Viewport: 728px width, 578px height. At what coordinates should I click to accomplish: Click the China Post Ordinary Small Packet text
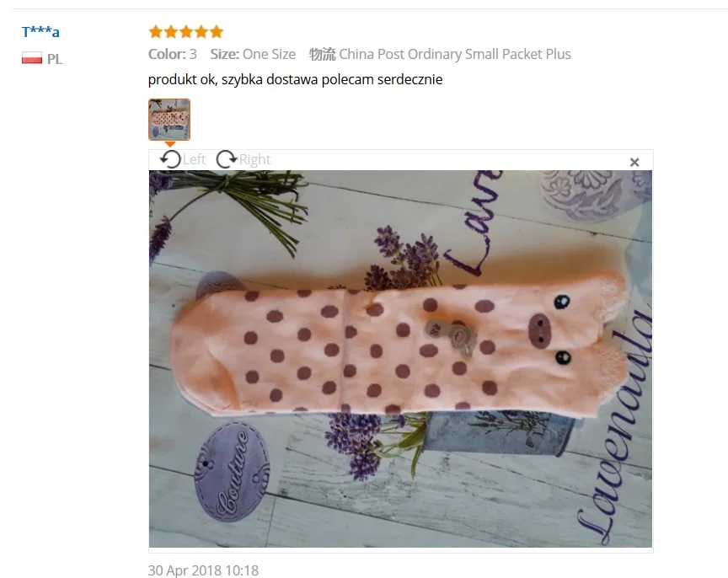coord(440,54)
